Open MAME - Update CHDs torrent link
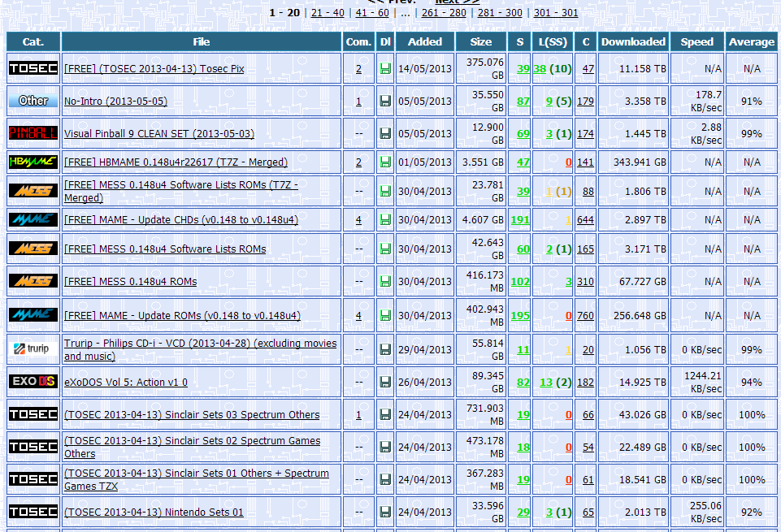781x532 pixels. coord(181,220)
